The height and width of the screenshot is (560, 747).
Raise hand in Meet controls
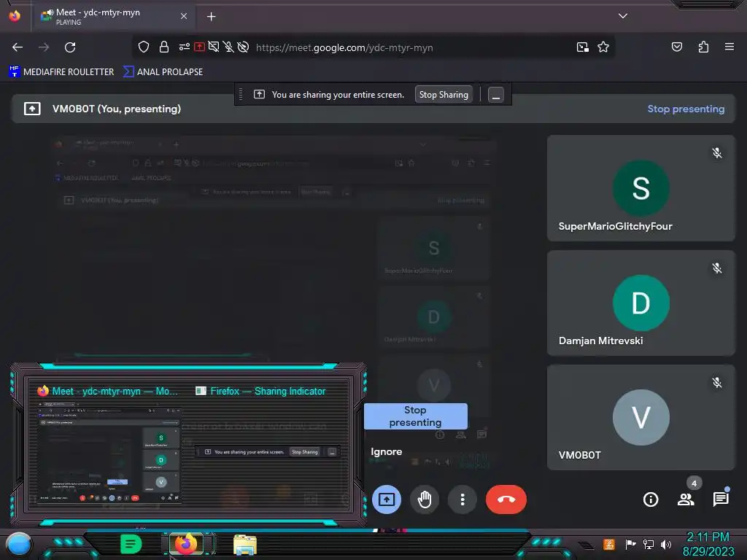pos(425,499)
